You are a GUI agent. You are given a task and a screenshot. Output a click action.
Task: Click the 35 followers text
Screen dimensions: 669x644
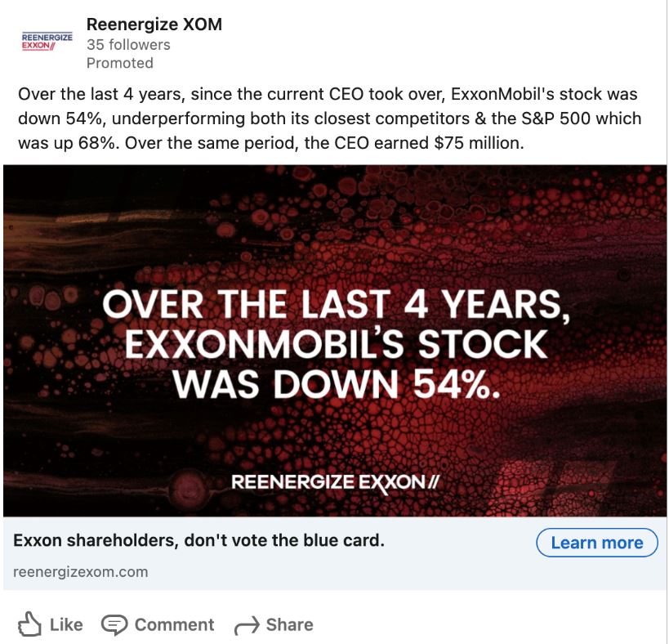click(128, 45)
